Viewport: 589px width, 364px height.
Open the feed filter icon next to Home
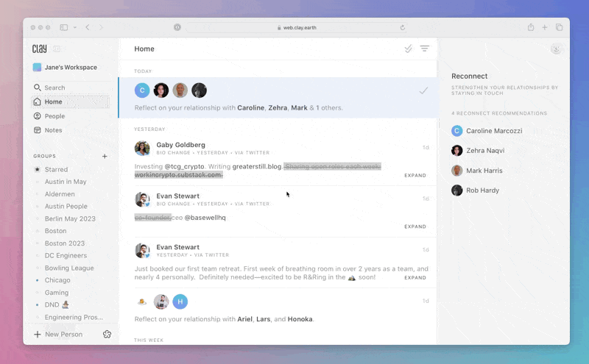pos(424,49)
